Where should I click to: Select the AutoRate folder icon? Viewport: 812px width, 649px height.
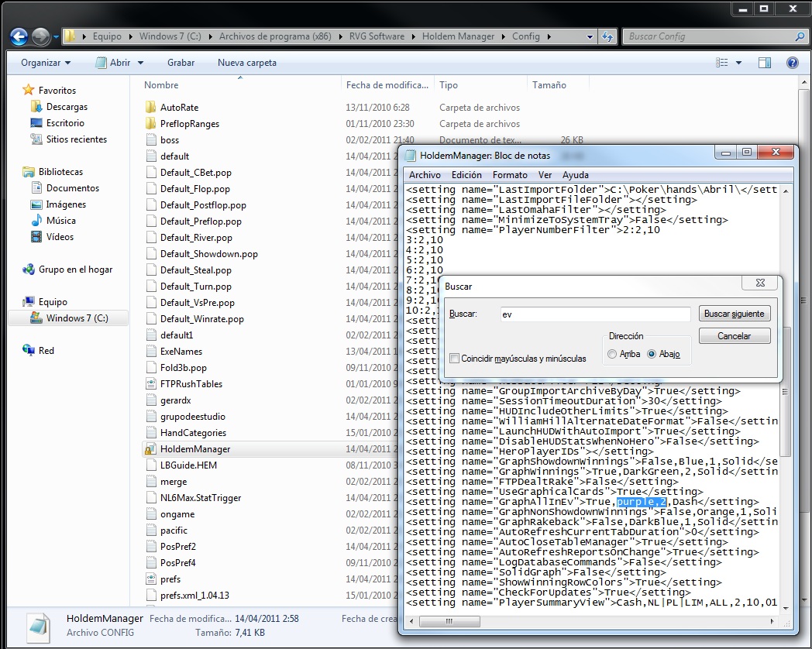coord(150,107)
